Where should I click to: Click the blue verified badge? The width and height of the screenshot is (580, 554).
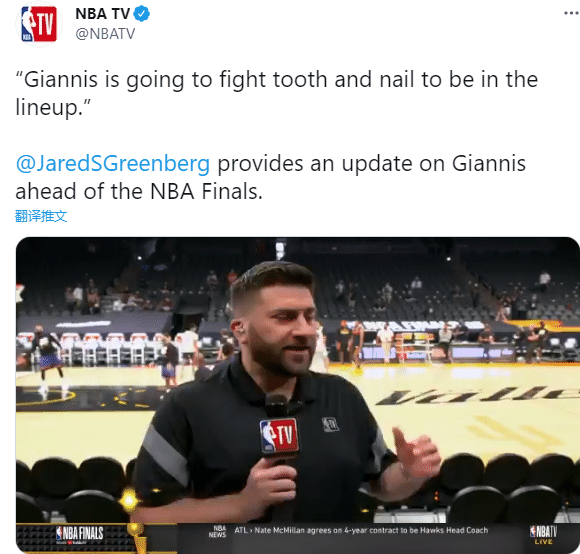141,14
